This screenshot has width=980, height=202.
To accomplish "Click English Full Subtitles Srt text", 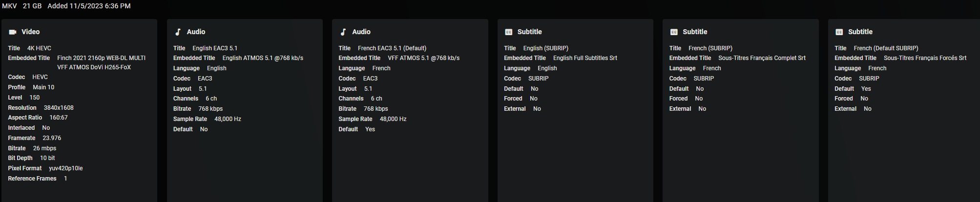I will click(585, 58).
